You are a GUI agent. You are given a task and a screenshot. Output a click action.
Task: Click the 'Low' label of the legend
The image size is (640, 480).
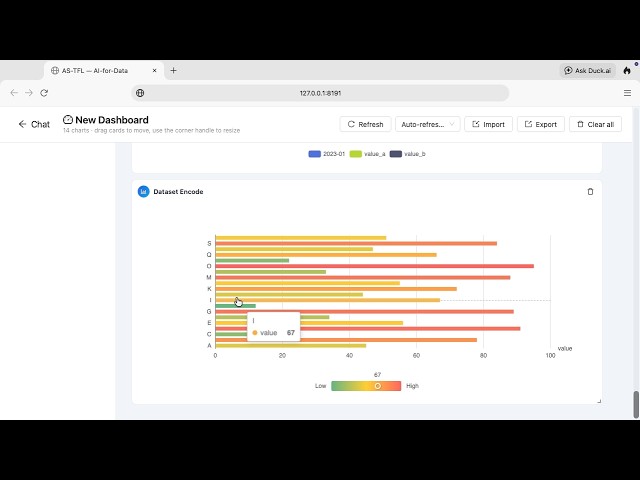(x=320, y=386)
